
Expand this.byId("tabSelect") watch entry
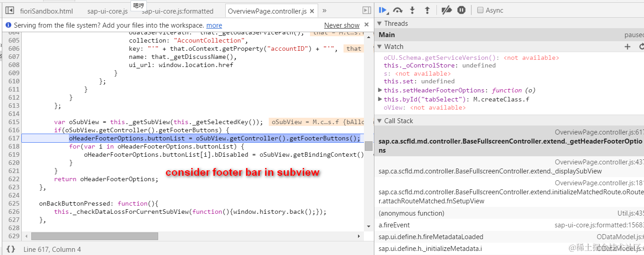[380, 99]
